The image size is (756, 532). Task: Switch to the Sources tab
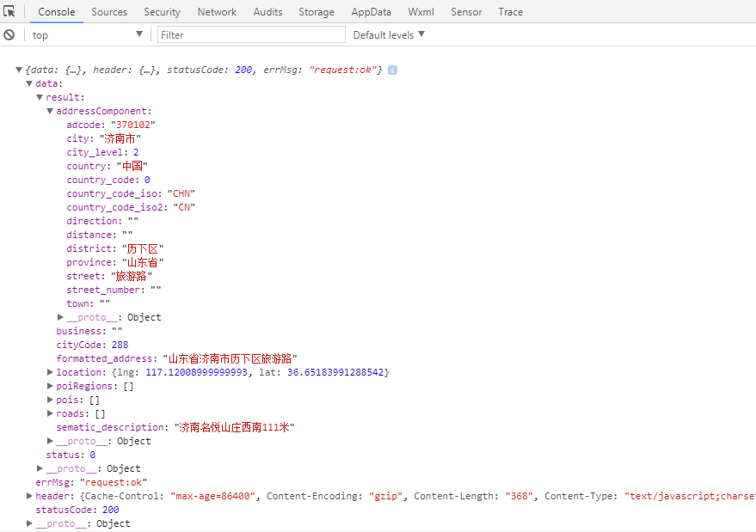click(109, 11)
